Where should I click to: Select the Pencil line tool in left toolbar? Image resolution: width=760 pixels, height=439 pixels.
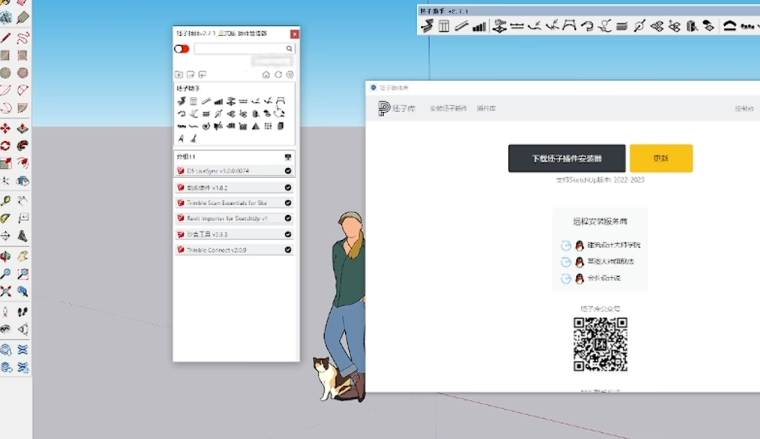(x=7, y=37)
